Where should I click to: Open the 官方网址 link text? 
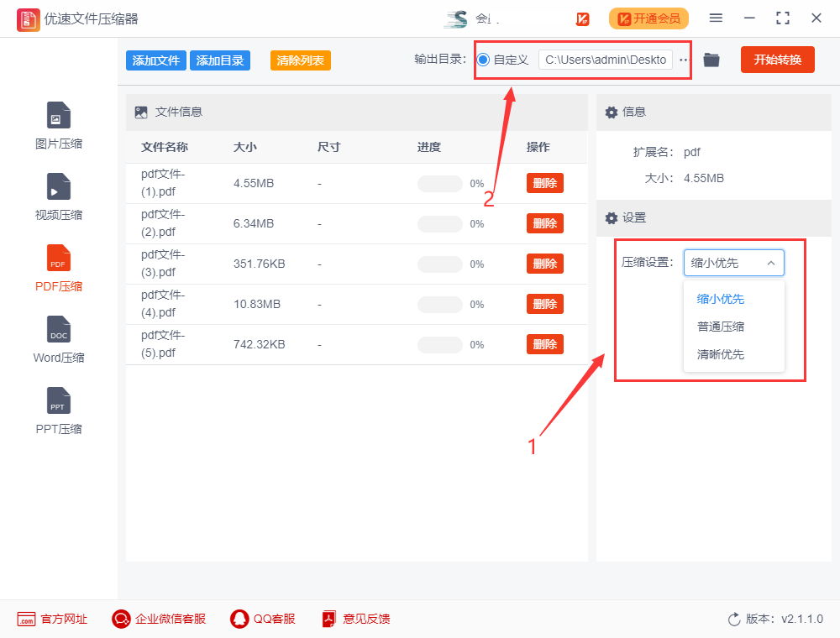click(64, 620)
